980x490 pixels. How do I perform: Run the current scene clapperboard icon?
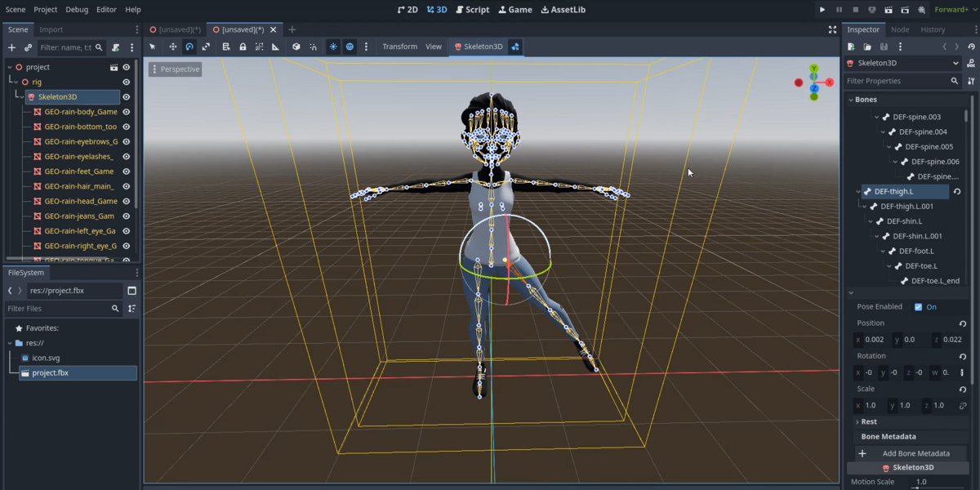click(x=887, y=10)
